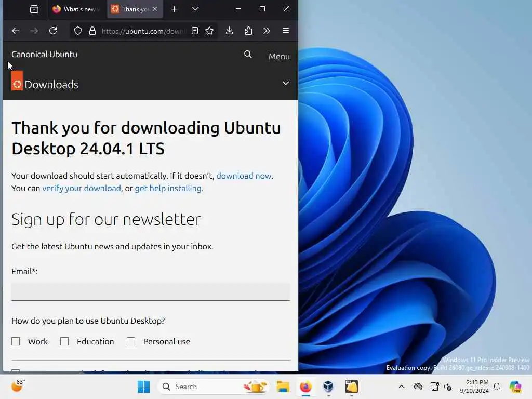This screenshot has height=399, width=532.
Task: Click the Downloads section heading
Action: pos(51,85)
